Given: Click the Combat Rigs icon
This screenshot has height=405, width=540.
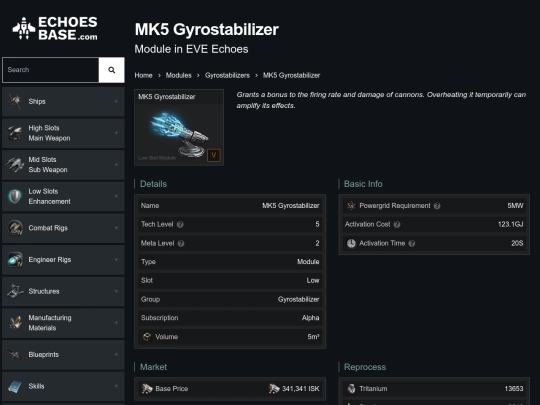Looking at the screenshot, I should point(15,228).
